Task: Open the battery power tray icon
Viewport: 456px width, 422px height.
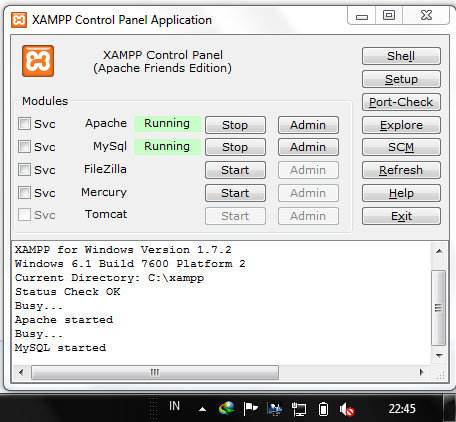Action: pyautogui.click(x=323, y=409)
